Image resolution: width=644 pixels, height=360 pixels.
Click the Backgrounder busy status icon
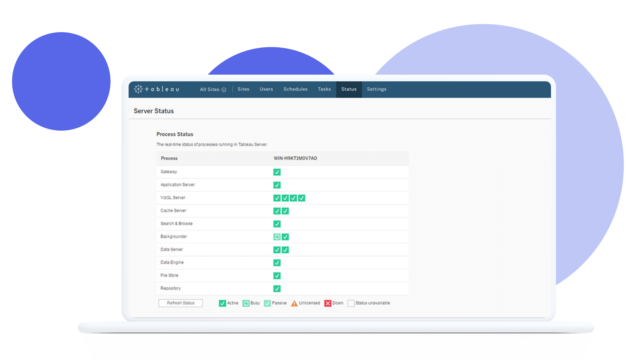click(277, 237)
